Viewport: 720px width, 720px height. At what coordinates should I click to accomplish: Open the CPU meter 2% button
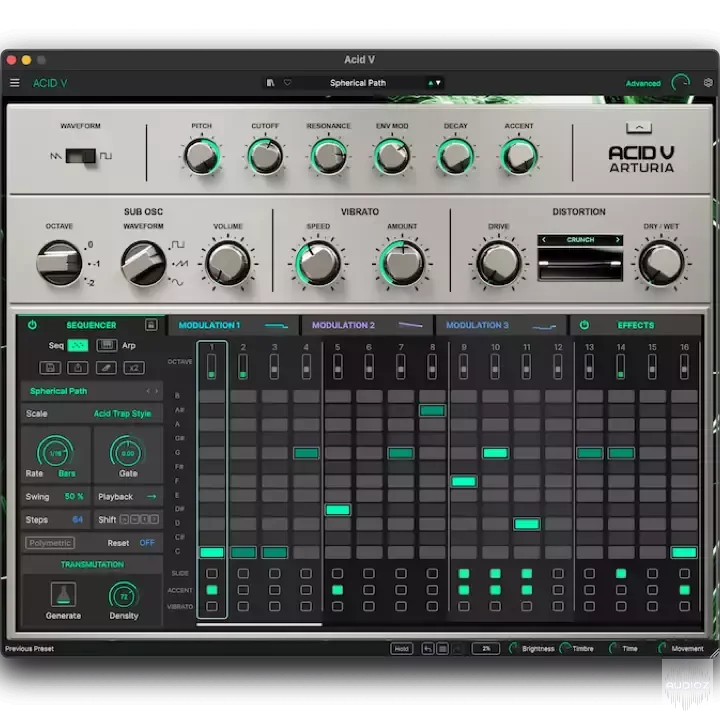pos(486,648)
